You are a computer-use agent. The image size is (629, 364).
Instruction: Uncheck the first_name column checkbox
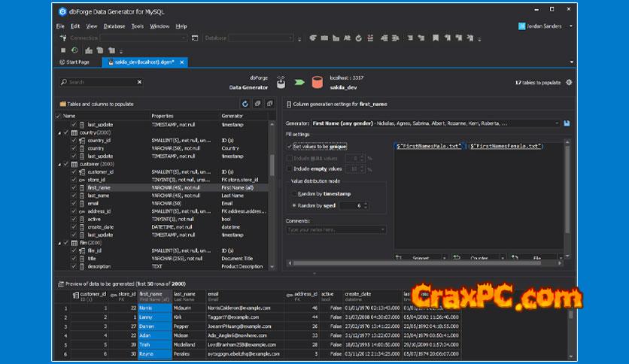tap(74, 187)
